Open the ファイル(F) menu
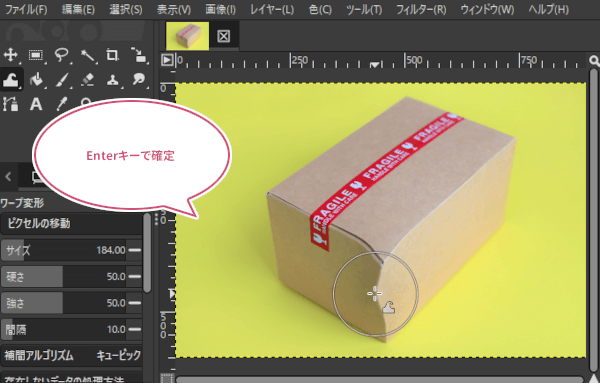 [x=26, y=9]
